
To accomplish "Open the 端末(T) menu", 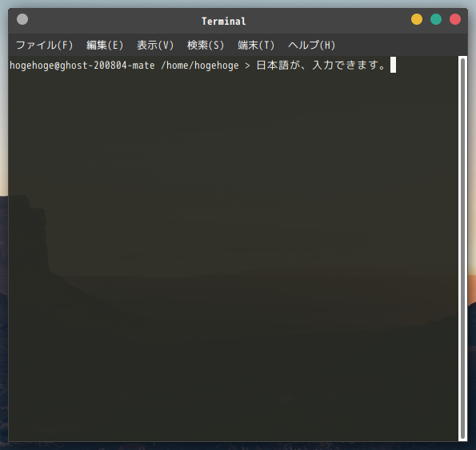I will [256, 46].
